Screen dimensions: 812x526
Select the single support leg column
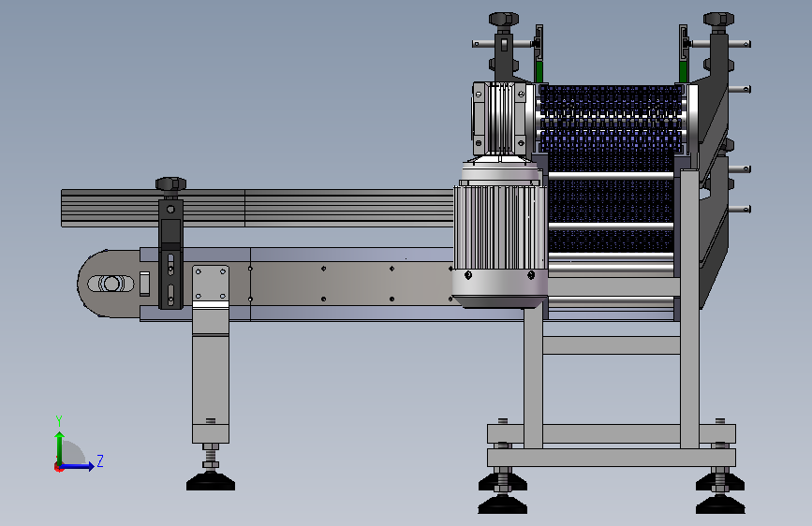[210, 373]
